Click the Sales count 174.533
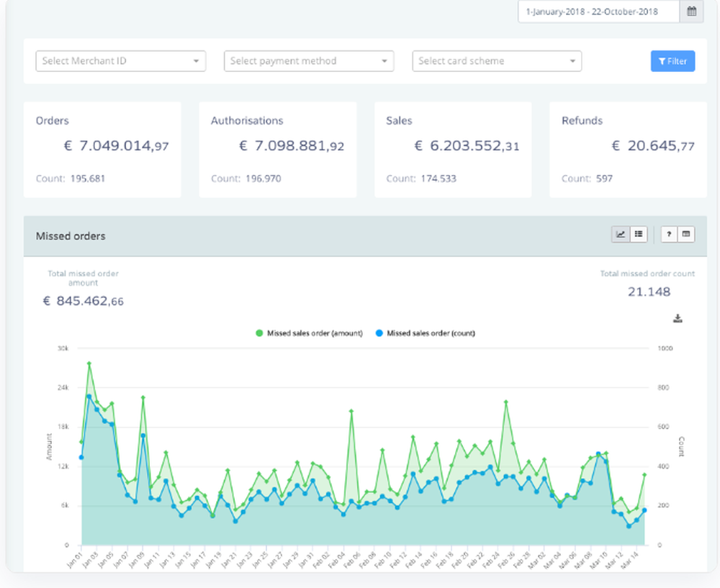 438,178
